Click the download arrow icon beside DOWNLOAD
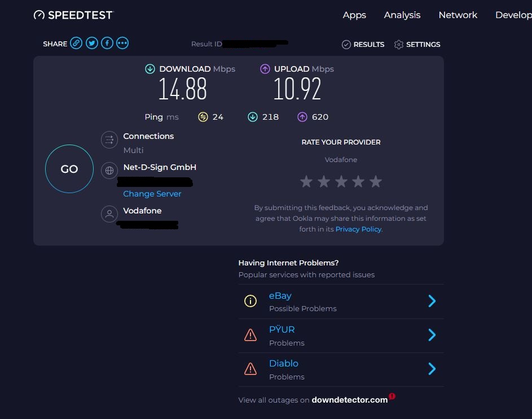The image size is (532, 419). point(150,69)
